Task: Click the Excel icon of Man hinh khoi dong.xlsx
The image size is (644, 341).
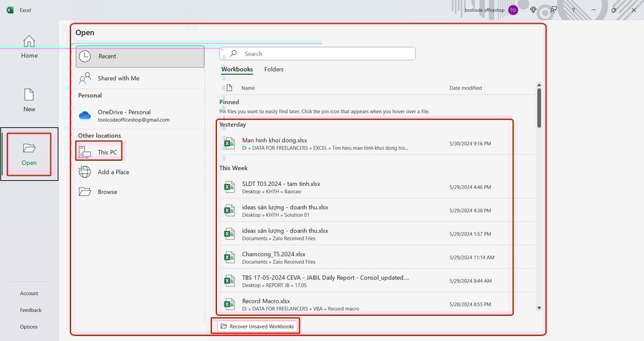Action: click(x=229, y=144)
